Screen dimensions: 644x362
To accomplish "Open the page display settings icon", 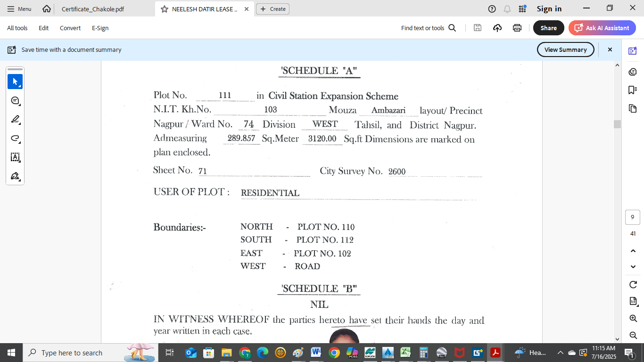I will [633, 301].
